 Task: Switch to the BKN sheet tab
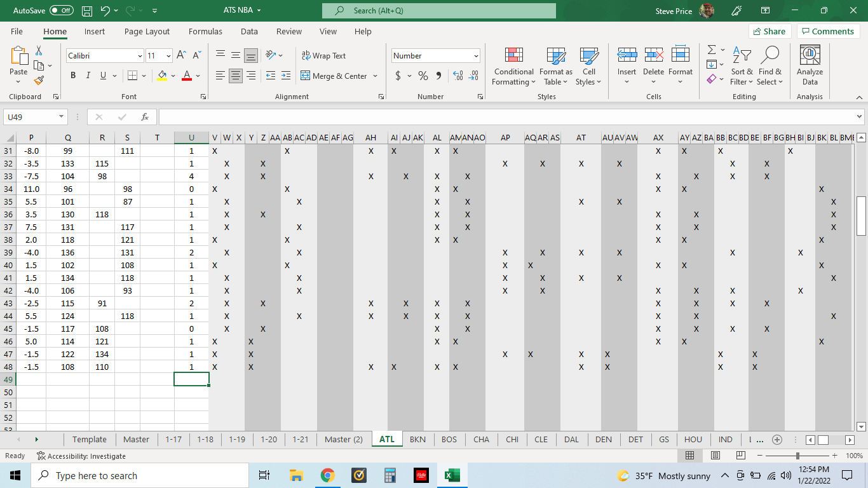pyautogui.click(x=417, y=440)
